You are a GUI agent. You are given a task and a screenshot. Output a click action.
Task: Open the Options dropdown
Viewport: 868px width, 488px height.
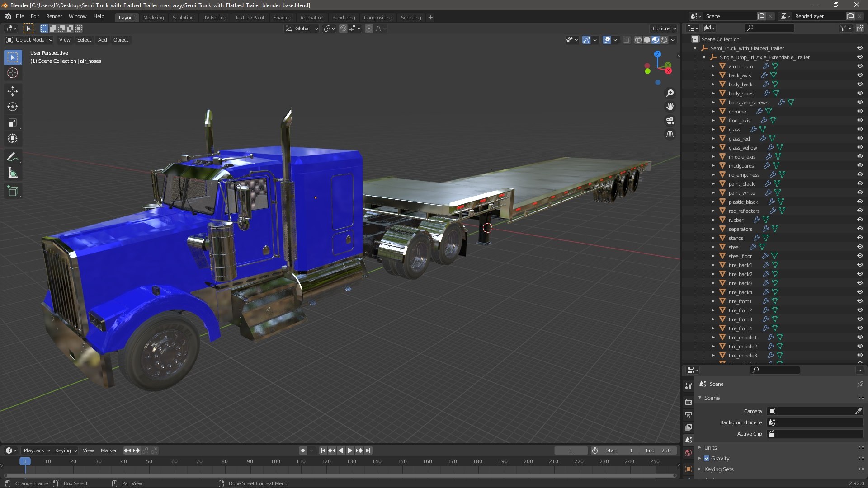664,28
